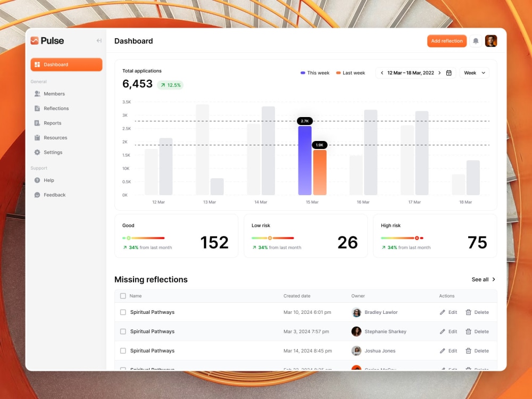532x399 pixels.
Task: Open notifications bell icon
Action: pos(476,41)
